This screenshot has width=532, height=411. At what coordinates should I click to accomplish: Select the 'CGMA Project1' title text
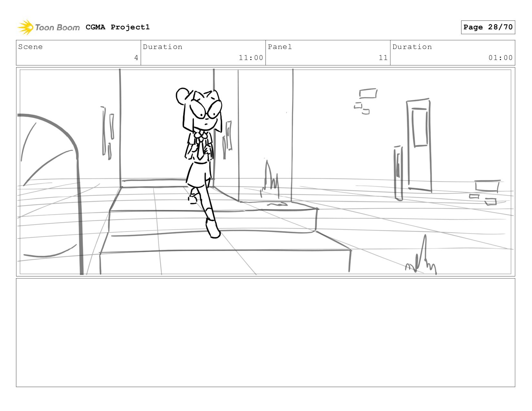[118, 27]
